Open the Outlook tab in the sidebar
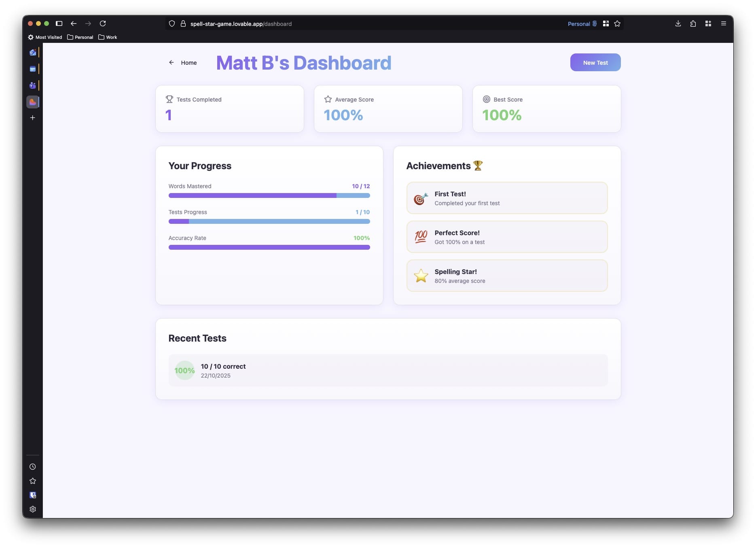The height and width of the screenshot is (548, 756). pyautogui.click(x=33, y=52)
